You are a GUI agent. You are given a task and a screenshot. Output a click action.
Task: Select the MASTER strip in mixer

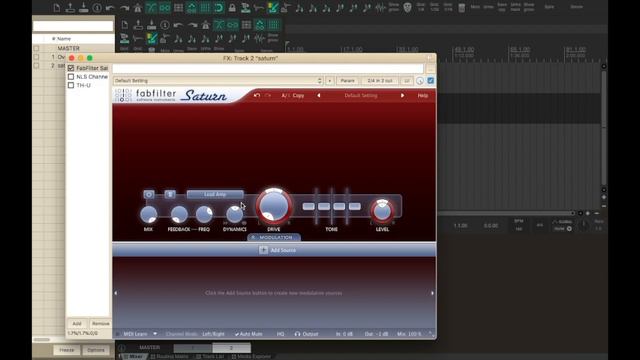[x=150, y=348]
